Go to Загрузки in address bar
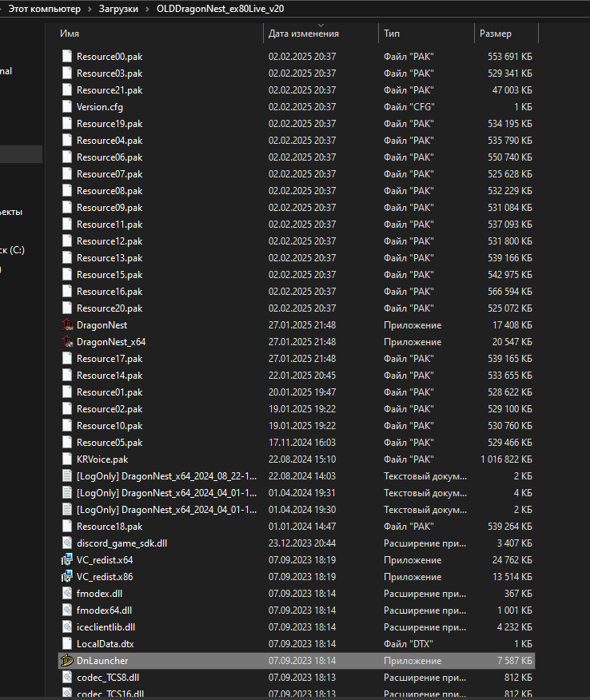The height and width of the screenshot is (700, 590). click(x=118, y=9)
